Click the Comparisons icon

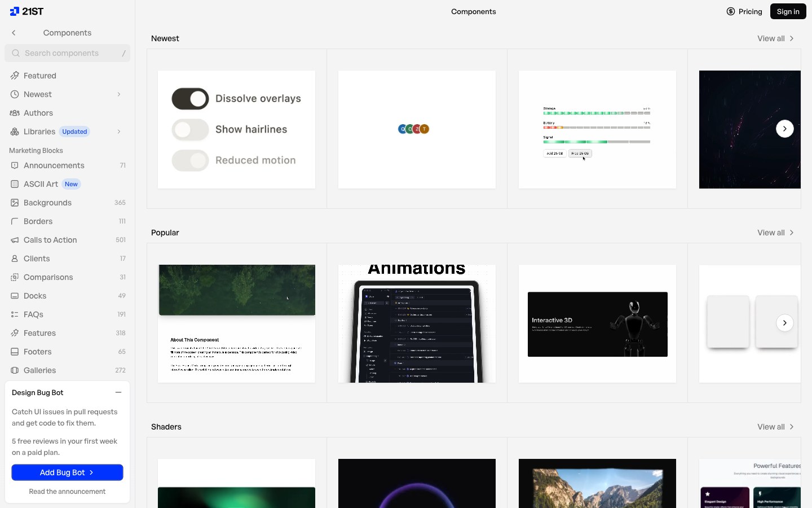click(x=15, y=277)
